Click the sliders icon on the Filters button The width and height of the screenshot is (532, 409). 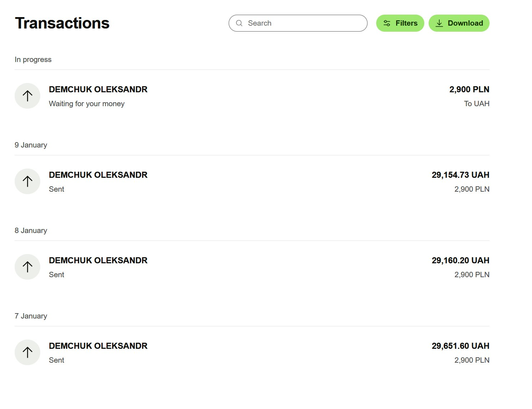click(x=387, y=23)
